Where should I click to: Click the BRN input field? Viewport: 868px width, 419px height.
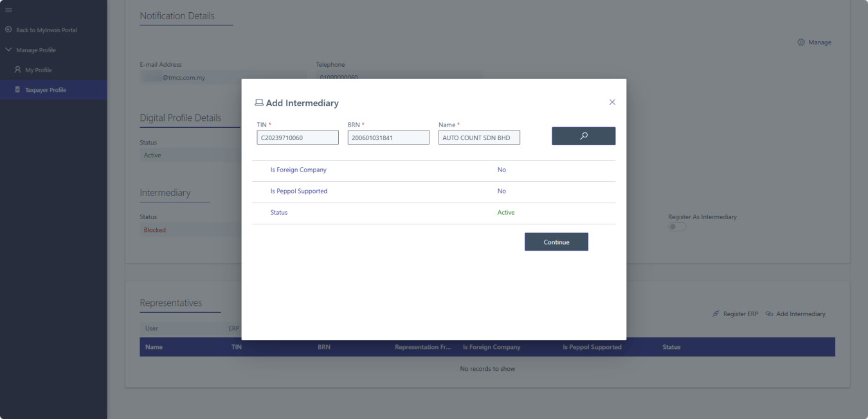pyautogui.click(x=388, y=138)
